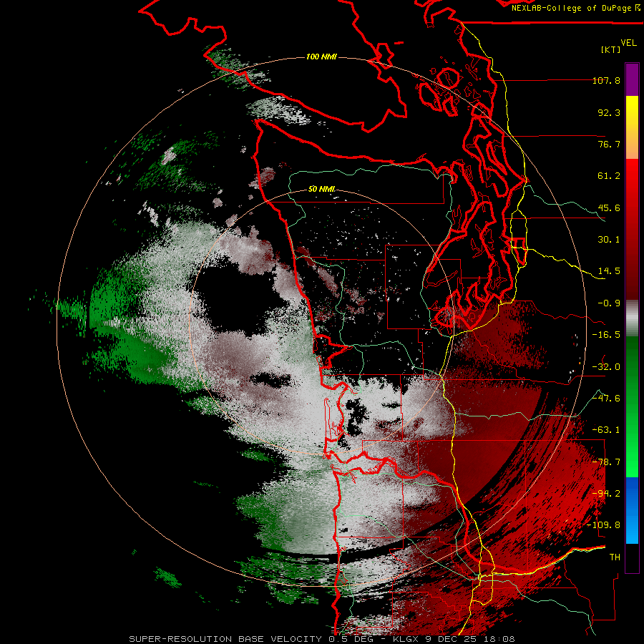Click the [KT] units label
Image resolution: width=644 pixels, height=644 pixels.
tap(610, 49)
